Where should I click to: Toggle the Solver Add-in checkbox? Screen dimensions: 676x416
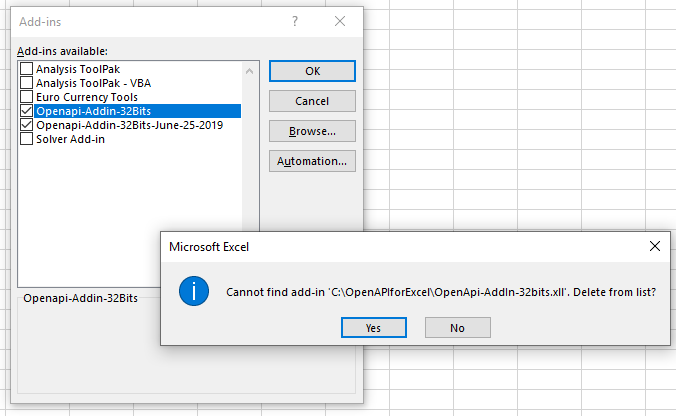27,139
